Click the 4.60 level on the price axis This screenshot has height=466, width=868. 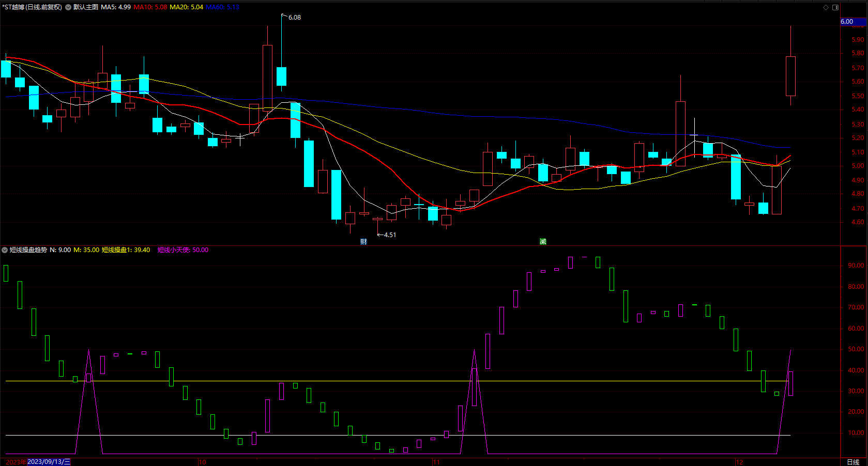(858, 222)
